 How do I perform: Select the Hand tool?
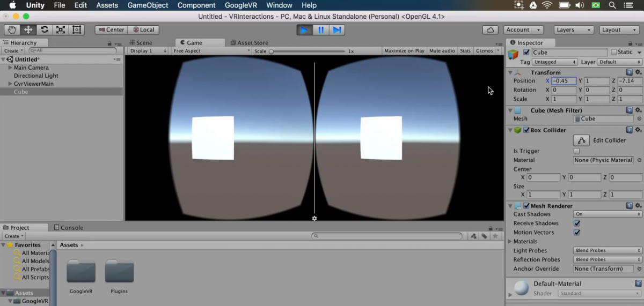[x=12, y=30]
